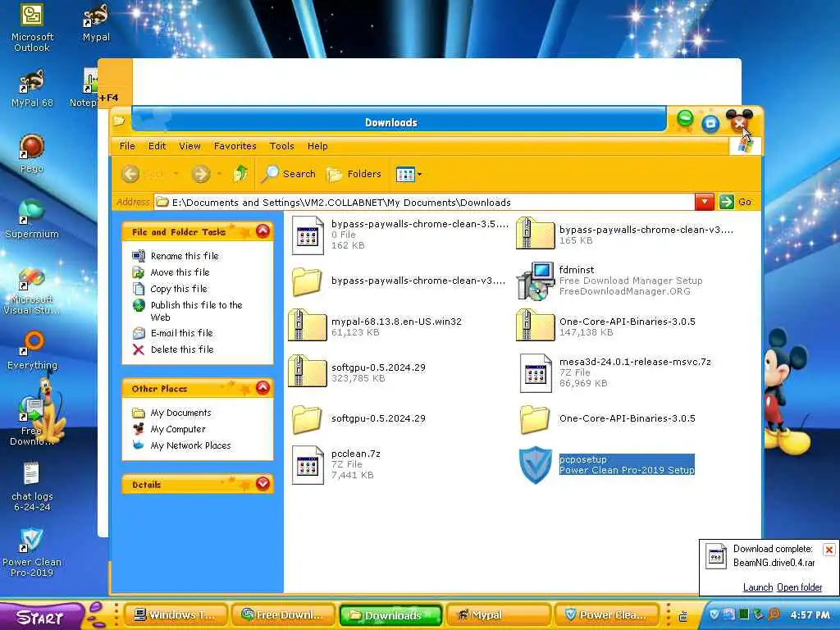This screenshot has height=630, width=840.
Task: Open Free Download Manager desktop shortcut
Action: [x=32, y=422]
